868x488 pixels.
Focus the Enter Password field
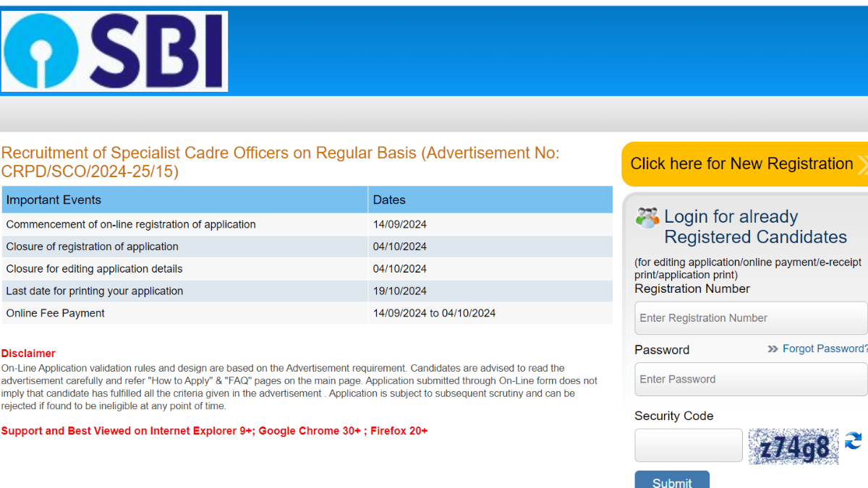[x=751, y=380]
